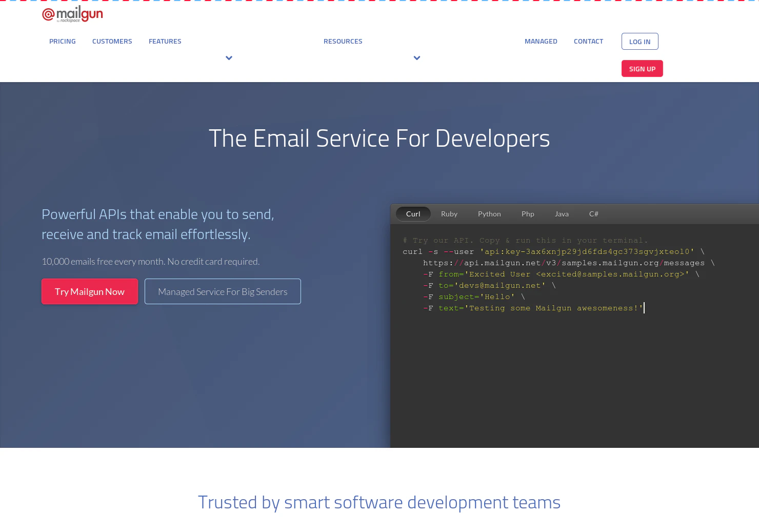
Task: Click '10,000 emails free every month' text
Action: [x=151, y=262]
